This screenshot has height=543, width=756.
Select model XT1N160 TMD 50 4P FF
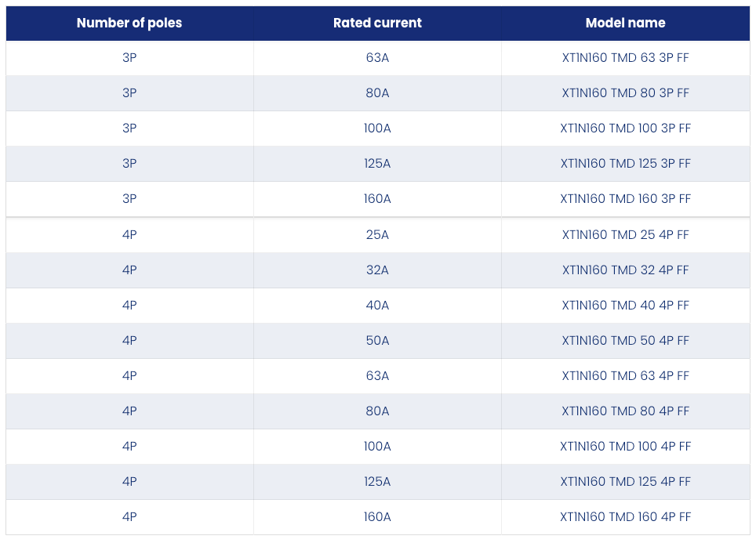(x=625, y=340)
